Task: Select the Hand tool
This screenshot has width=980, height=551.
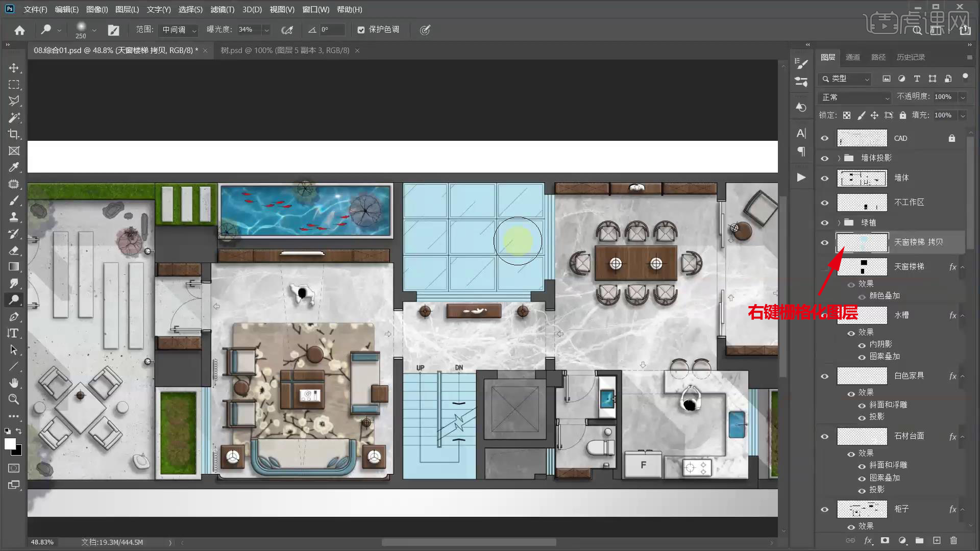Action: point(14,383)
